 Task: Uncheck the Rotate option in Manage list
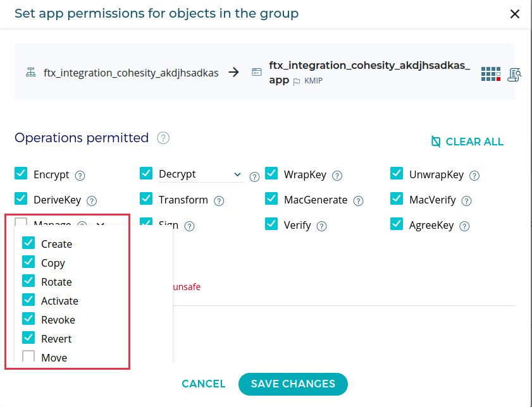coord(28,281)
